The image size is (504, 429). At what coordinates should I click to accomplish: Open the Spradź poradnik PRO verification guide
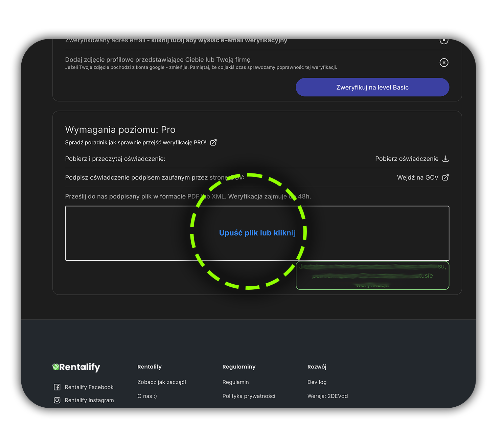click(x=136, y=143)
